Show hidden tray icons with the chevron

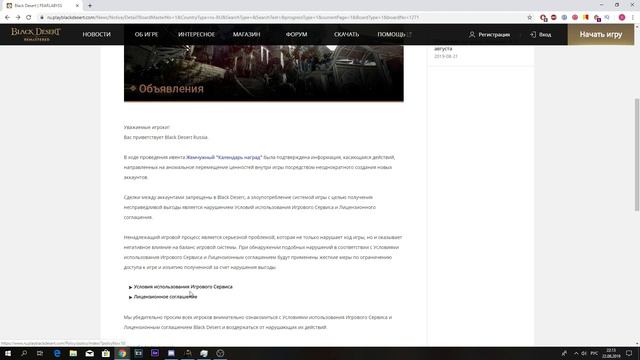tap(576, 353)
